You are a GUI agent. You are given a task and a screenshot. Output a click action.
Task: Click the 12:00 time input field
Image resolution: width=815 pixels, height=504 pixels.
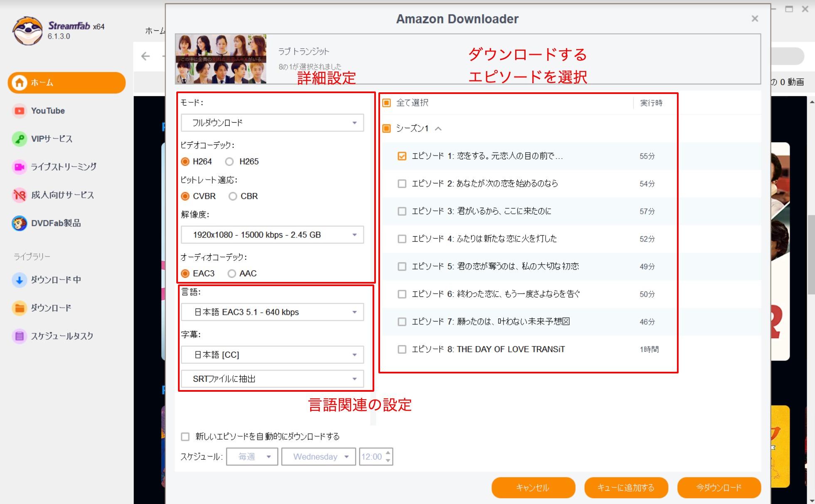pyautogui.click(x=372, y=457)
